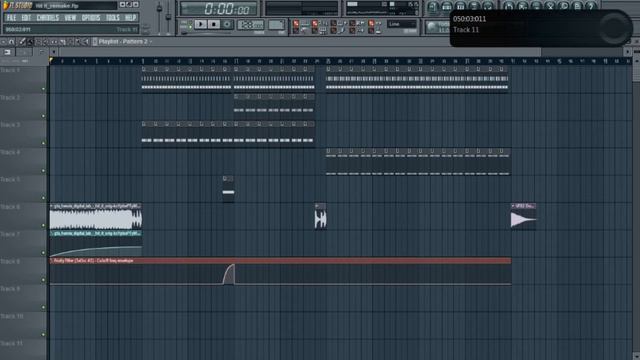Open the HELP menu
640x360 pixels.
pyautogui.click(x=131, y=18)
